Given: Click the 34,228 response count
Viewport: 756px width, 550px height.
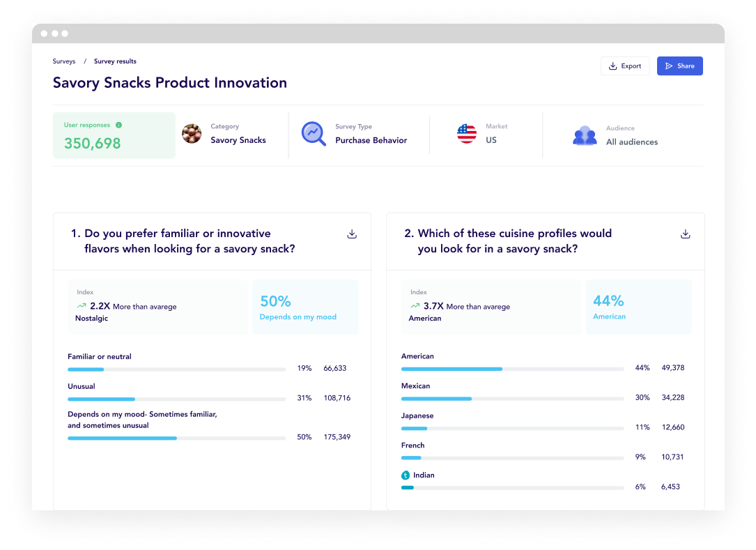Looking at the screenshot, I should click(673, 397).
